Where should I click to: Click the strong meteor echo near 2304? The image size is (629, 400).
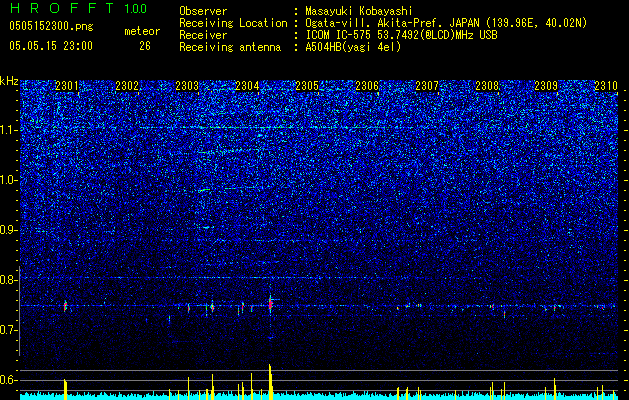[x=270, y=304]
